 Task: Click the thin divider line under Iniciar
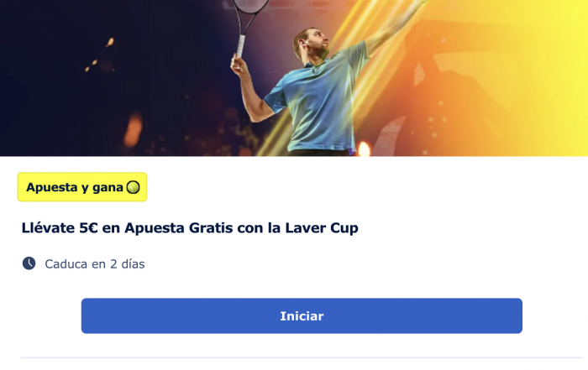302,357
